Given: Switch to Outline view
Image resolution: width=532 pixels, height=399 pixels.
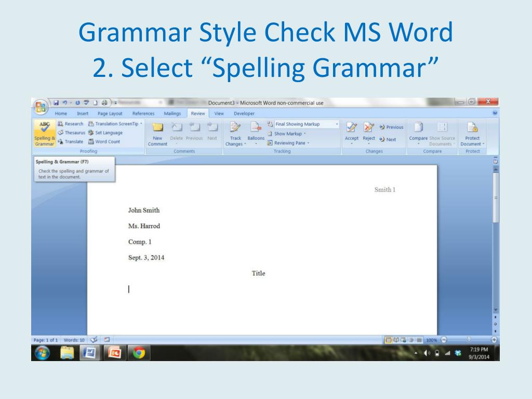Looking at the screenshot, I should click(x=411, y=340).
